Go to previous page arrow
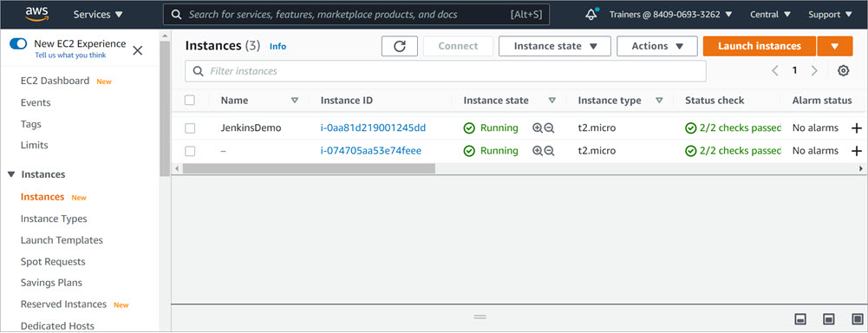 point(775,71)
